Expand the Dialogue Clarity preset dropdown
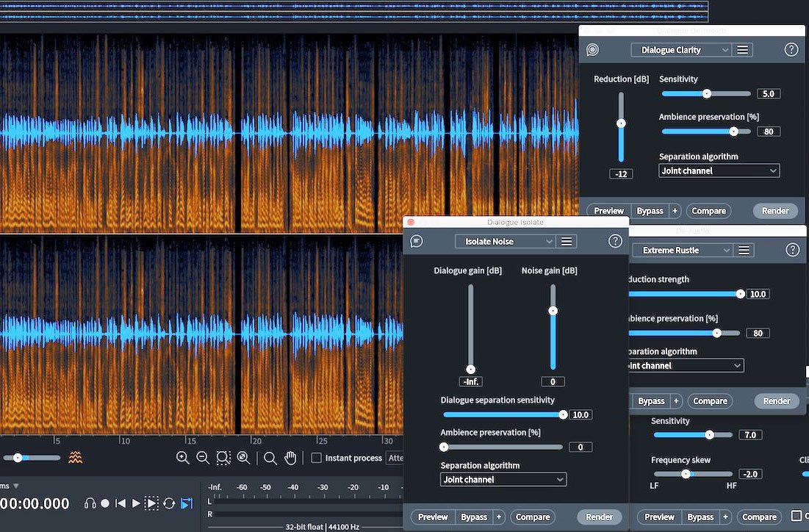This screenshot has width=809, height=532. point(680,50)
